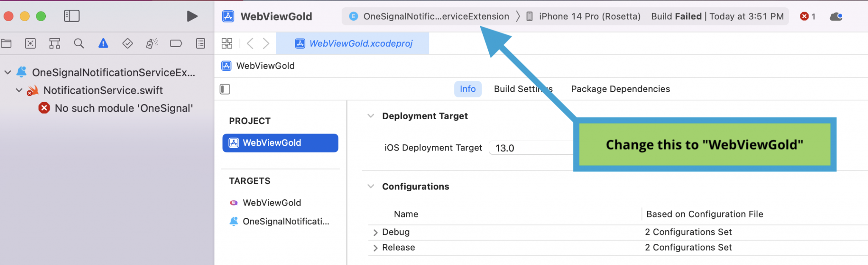The height and width of the screenshot is (265, 868).
Task: Click the 'No such module OneSignal' error
Action: [123, 108]
